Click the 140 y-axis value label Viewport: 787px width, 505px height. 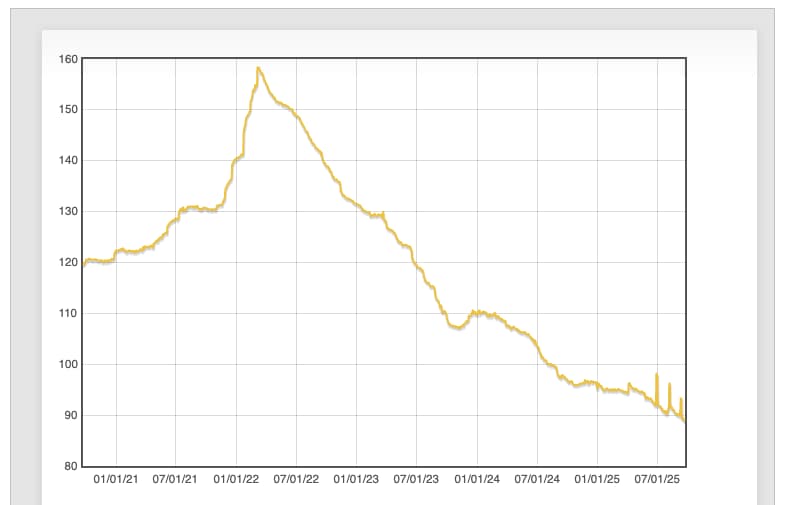67,161
